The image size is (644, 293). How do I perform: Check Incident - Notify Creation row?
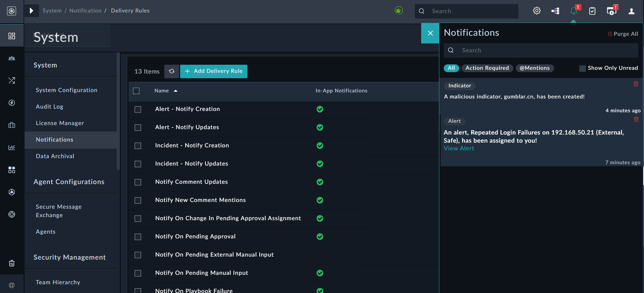coord(138,146)
